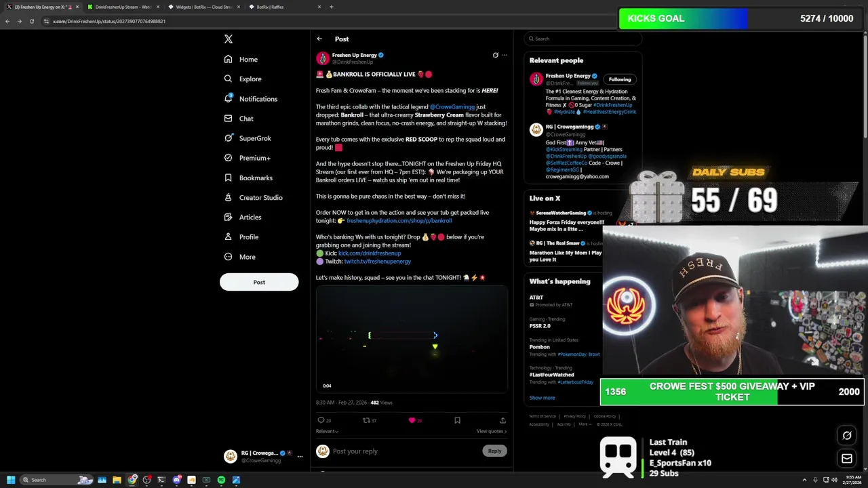The image size is (868, 488).
Task: Click the Grok icon on the post
Action: 495,55
